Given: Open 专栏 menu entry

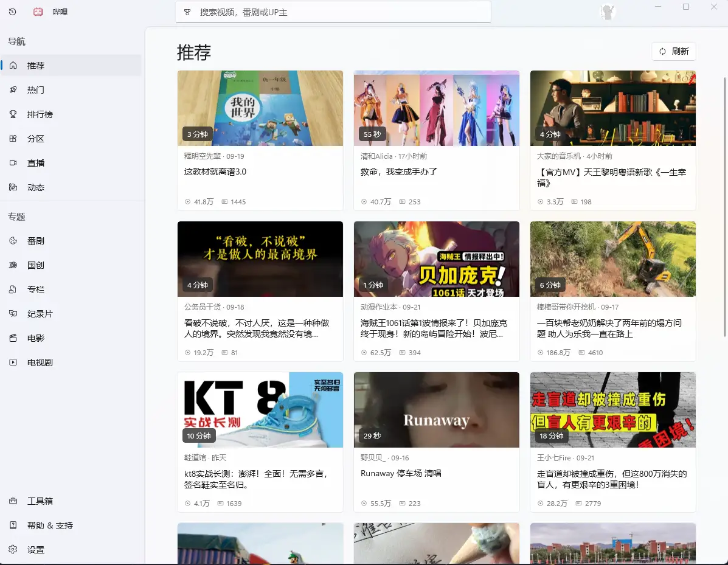Looking at the screenshot, I should [72, 289].
